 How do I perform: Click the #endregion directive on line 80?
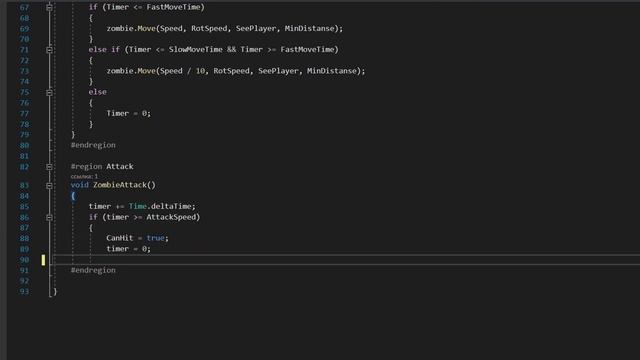pyautogui.click(x=93, y=145)
